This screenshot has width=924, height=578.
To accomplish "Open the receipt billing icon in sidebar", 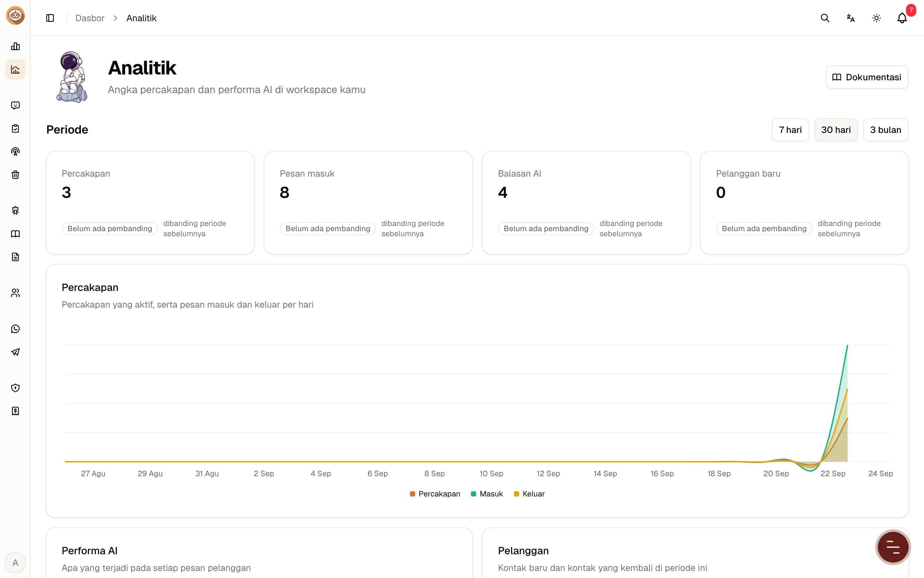I will pos(15,411).
